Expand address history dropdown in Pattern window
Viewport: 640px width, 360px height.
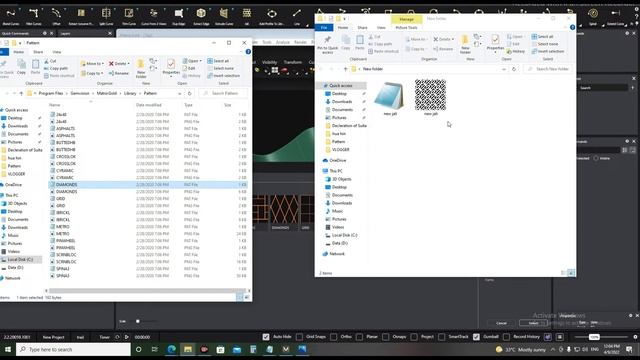(x=180, y=93)
